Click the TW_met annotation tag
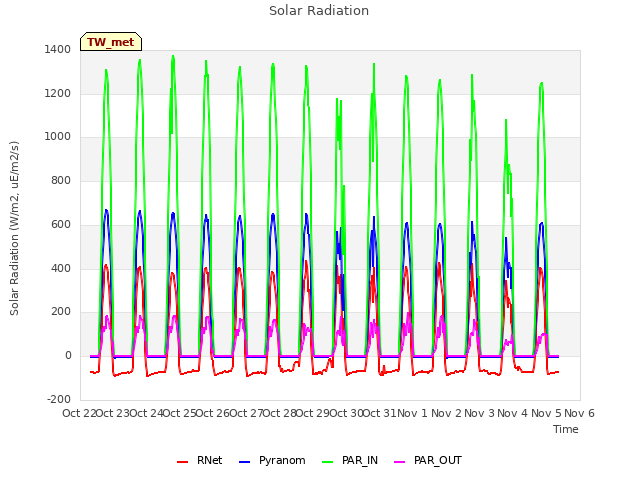 (111, 42)
